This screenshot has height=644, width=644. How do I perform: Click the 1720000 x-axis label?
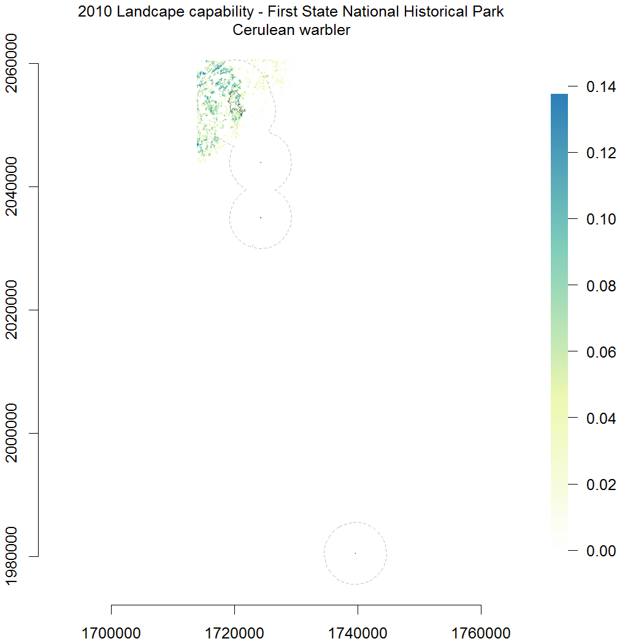pyautogui.click(x=234, y=632)
